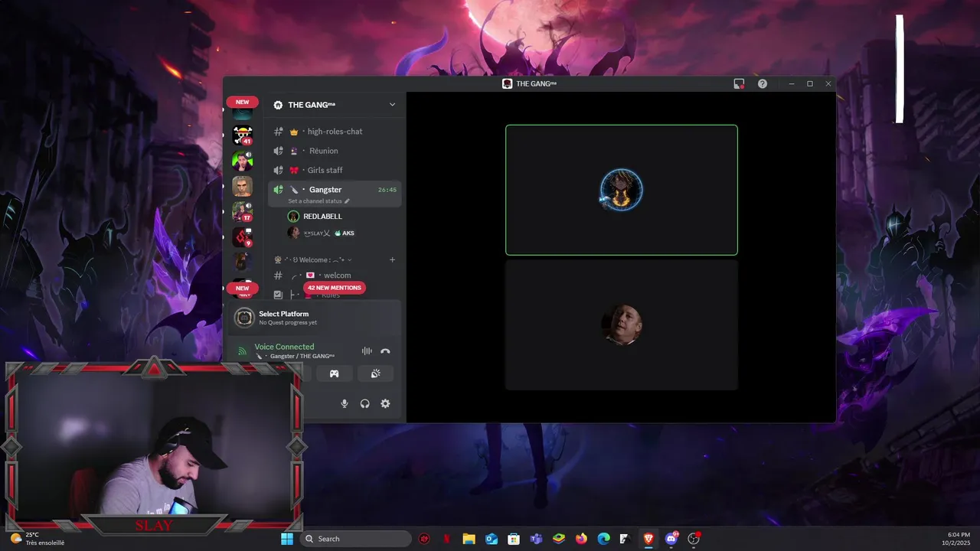Click the taskbar Search box
The image size is (980, 551).
tap(355, 539)
